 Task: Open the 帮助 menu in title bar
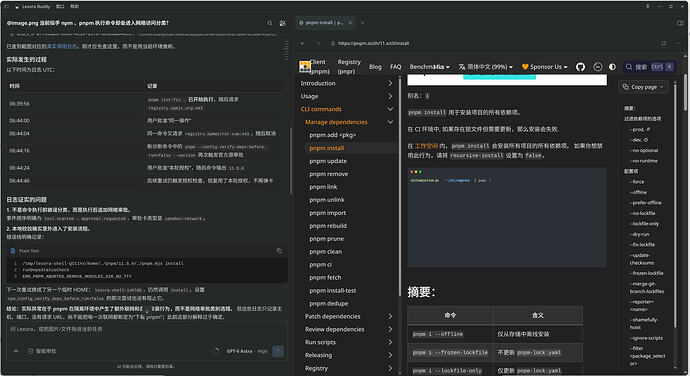74,7
